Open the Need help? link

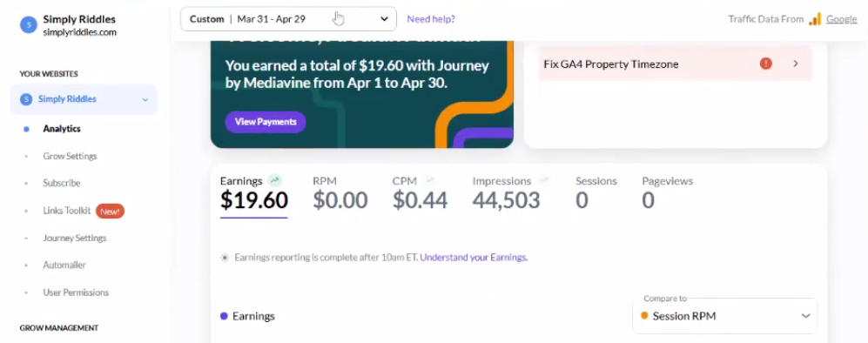click(x=431, y=19)
